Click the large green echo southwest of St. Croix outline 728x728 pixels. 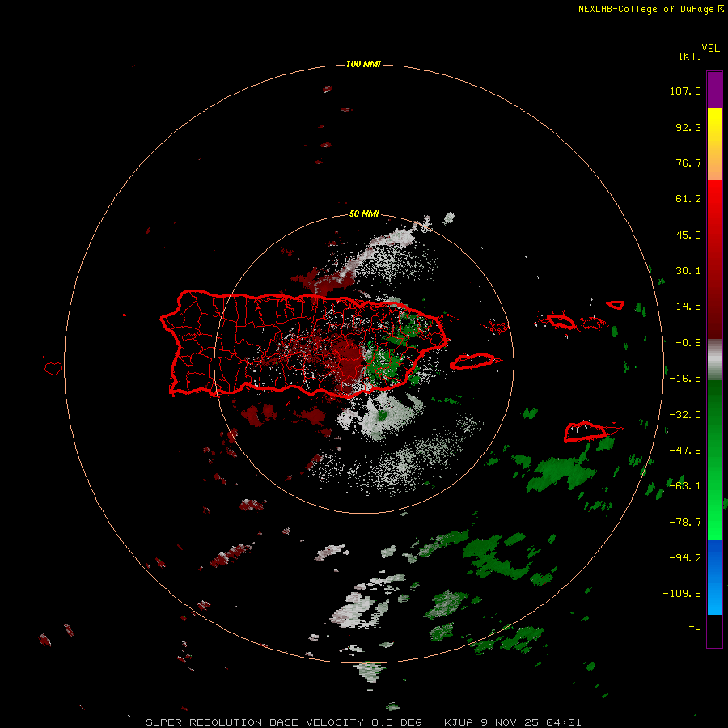pyautogui.click(x=561, y=473)
